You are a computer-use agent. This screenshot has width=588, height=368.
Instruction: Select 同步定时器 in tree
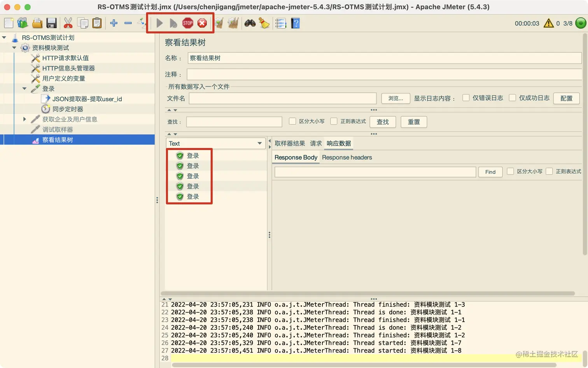(68, 109)
